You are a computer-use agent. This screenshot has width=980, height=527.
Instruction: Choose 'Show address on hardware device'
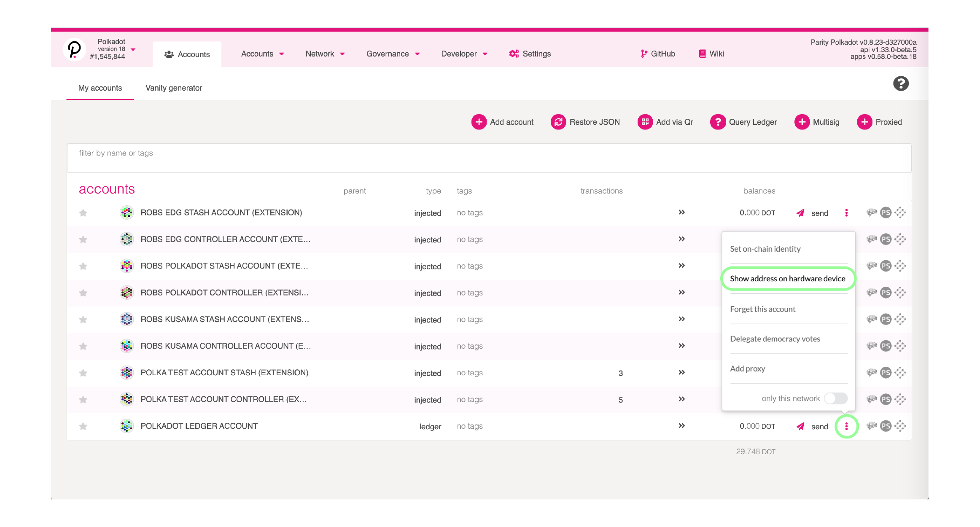(788, 278)
